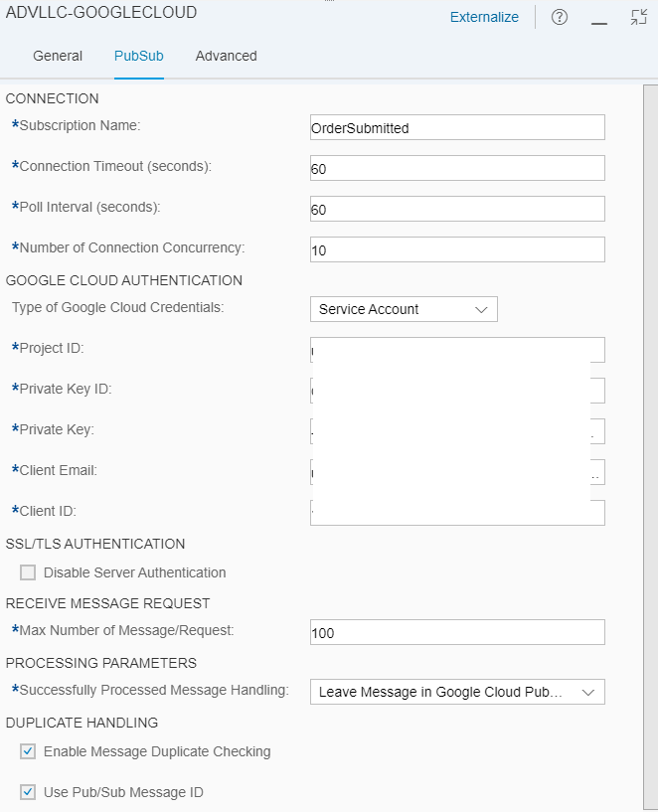This screenshot has height=812, width=658.
Task: Focus the Connection Timeout input field
Action: tap(456, 168)
